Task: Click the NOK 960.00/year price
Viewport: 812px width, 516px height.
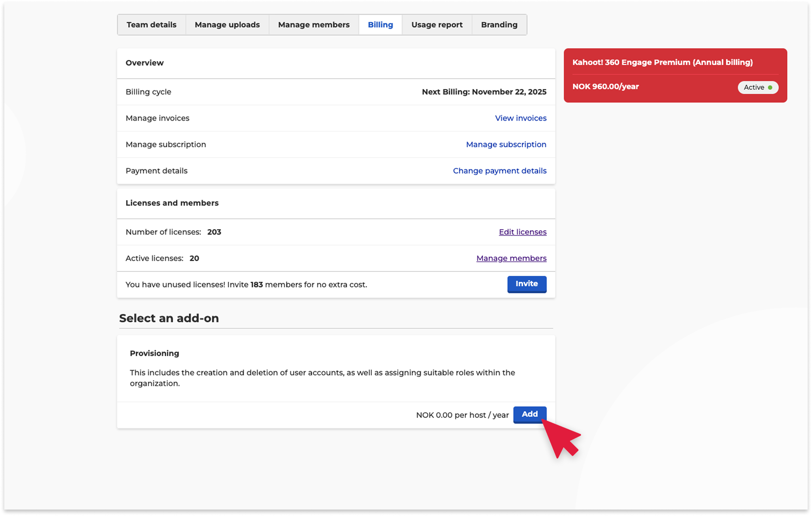Action: pos(605,87)
